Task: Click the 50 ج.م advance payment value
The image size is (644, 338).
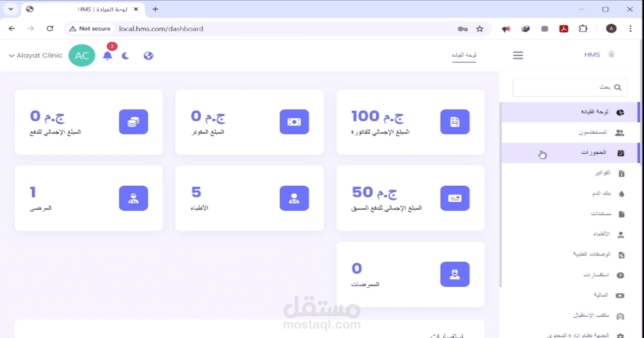Action: [374, 192]
